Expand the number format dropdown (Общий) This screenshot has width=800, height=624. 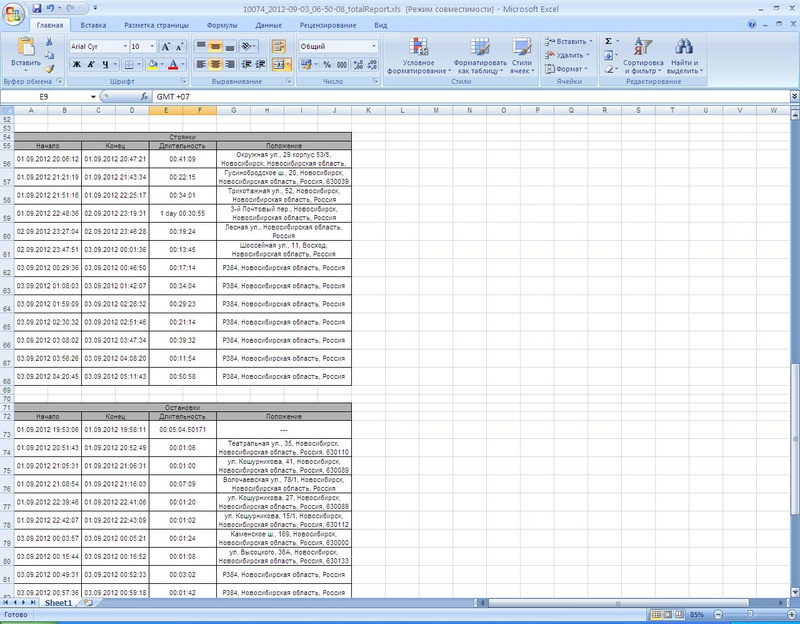point(374,46)
